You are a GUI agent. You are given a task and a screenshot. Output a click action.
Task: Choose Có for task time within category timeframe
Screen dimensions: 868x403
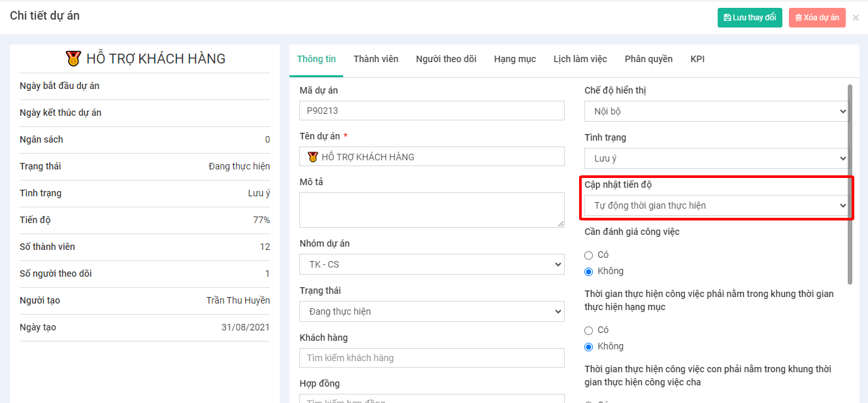589,330
